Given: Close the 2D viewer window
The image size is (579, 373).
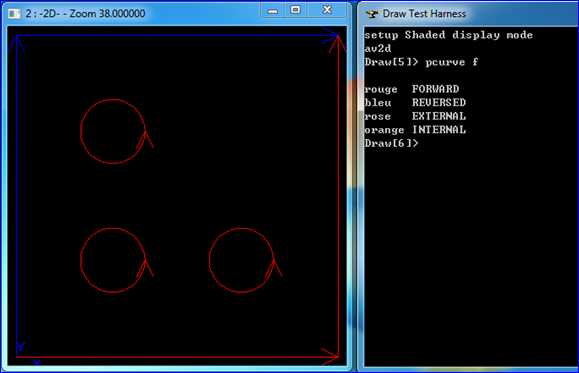Looking at the screenshot, I should click(327, 10).
